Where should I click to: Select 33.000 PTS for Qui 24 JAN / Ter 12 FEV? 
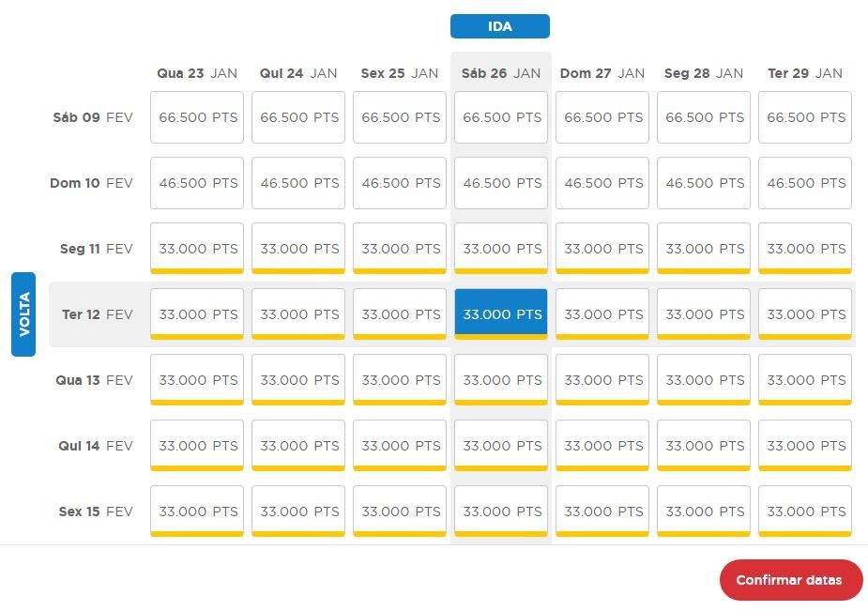298,314
